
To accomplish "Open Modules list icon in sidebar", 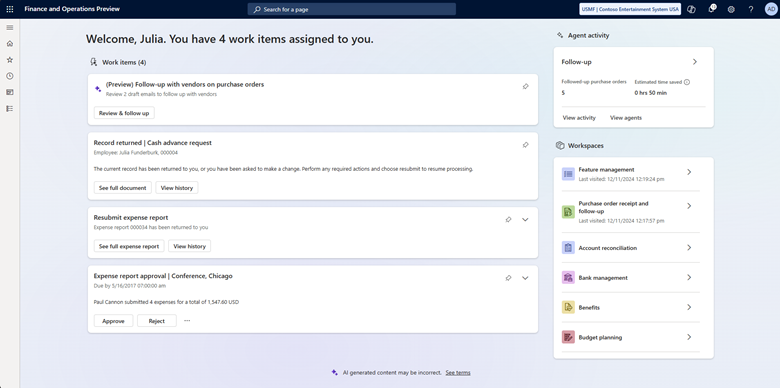I will pyautogui.click(x=9, y=108).
